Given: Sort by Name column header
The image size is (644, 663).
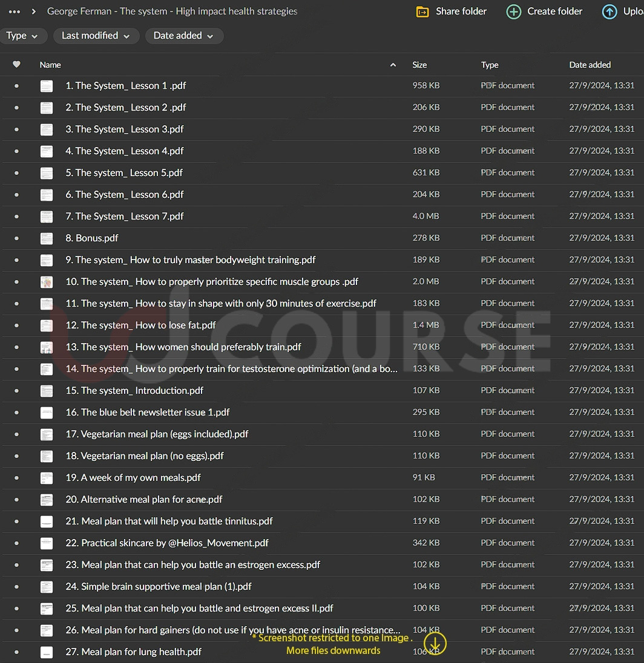Looking at the screenshot, I should [50, 65].
